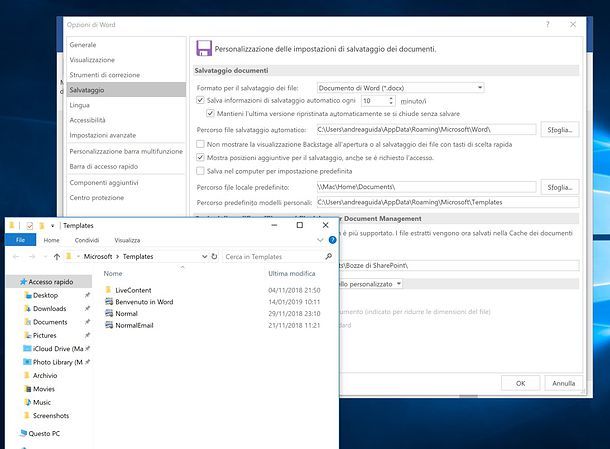Open iCloud Drive in navigation pane
Screen dimensions: 610x449
pyautogui.click(x=58, y=349)
